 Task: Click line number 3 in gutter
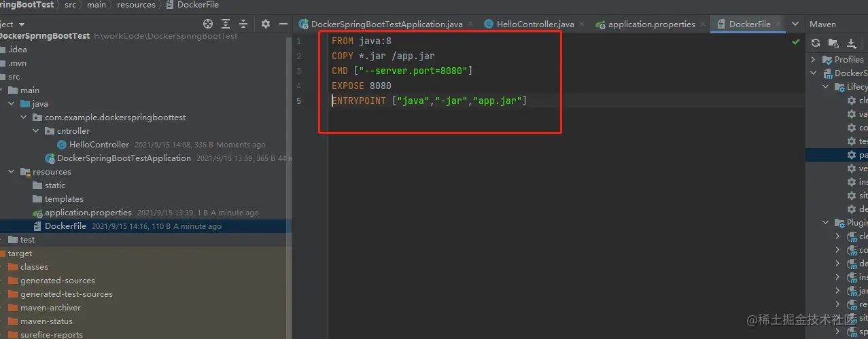point(299,71)
